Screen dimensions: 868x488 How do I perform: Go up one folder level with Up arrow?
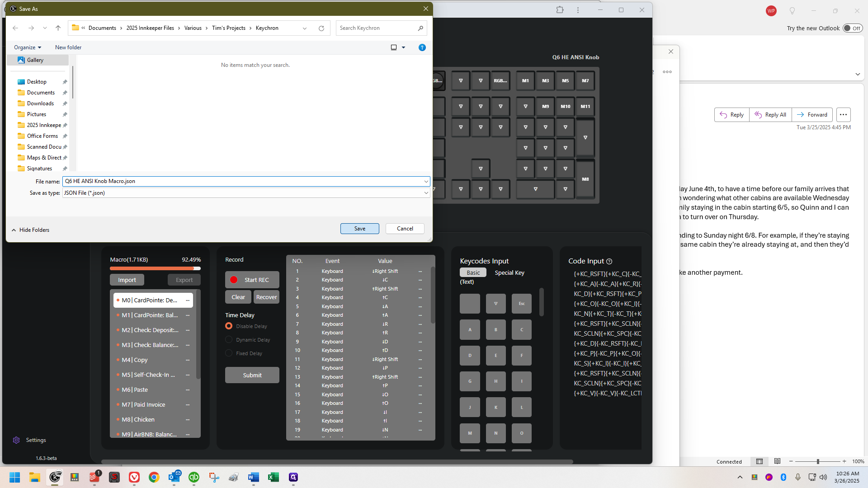[x=58, y=28]
